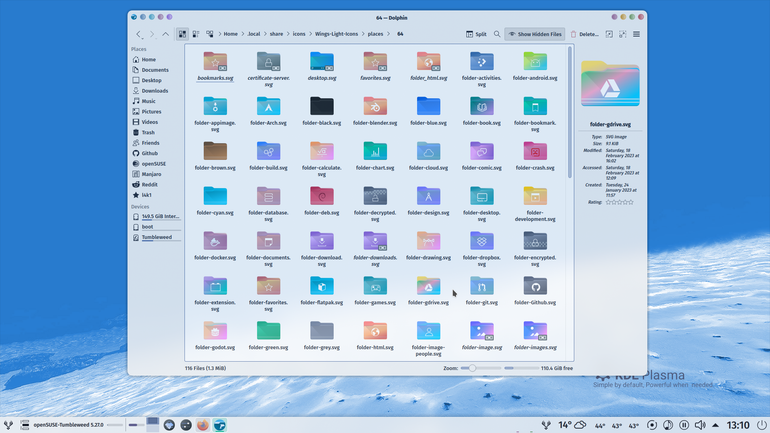The image size is (770, 433).
Task: Navigate to Wings-Light-Icons in breadcrumb
Action: tap(336, 34)
